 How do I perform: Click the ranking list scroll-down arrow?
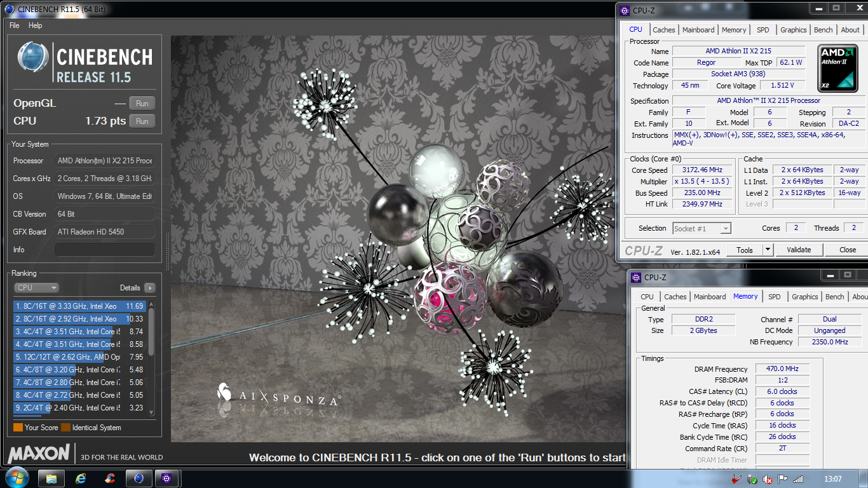coord(151,412)
